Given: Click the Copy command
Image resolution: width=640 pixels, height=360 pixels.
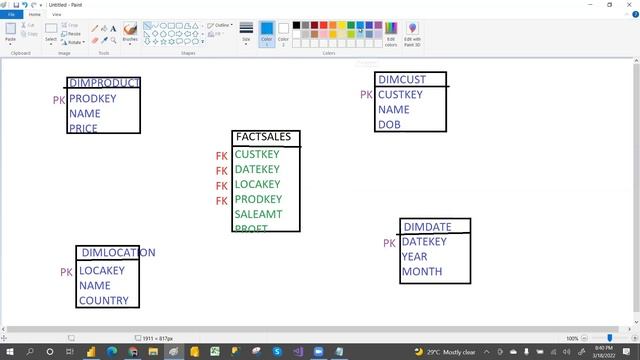Looking at the screenshot, I should [x=29, y=34].
